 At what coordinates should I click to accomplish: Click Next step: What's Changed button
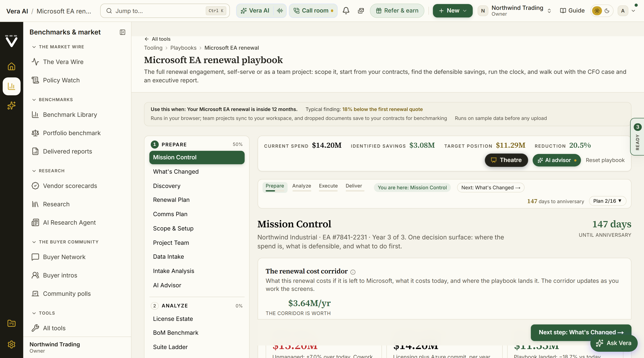[x=581, y=332]
